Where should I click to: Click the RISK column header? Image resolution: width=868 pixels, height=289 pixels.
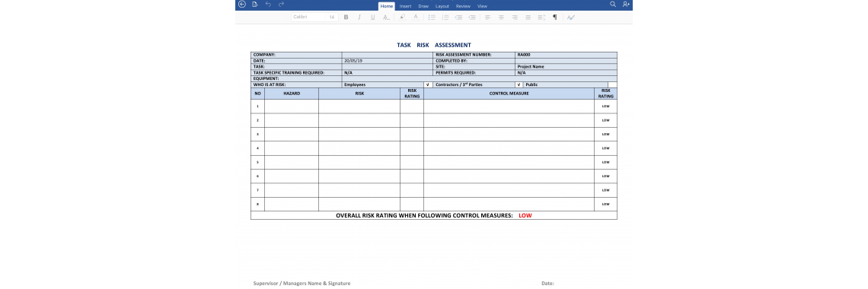click(x=359, y=94)
